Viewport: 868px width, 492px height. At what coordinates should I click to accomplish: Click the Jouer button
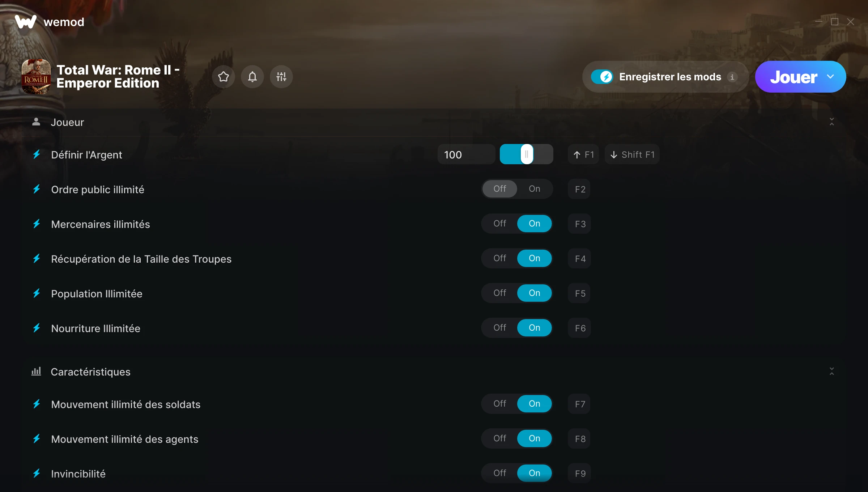click(793, 77)
